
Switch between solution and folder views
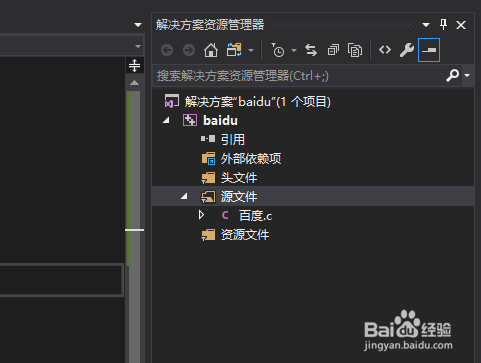pos(234,50)
